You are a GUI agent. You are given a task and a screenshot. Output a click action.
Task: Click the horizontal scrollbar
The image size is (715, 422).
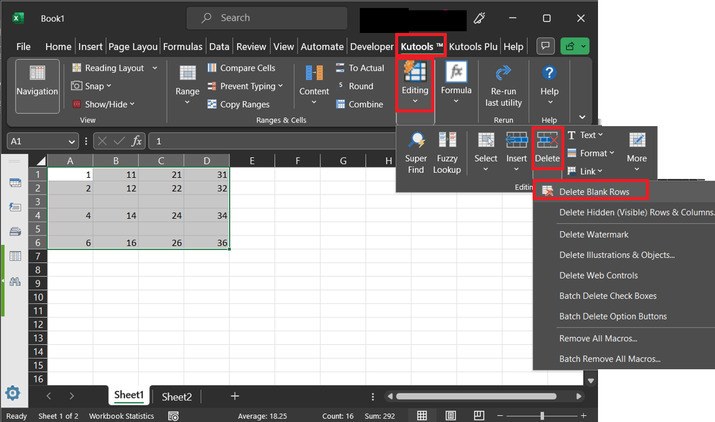[x=476, y=396]
